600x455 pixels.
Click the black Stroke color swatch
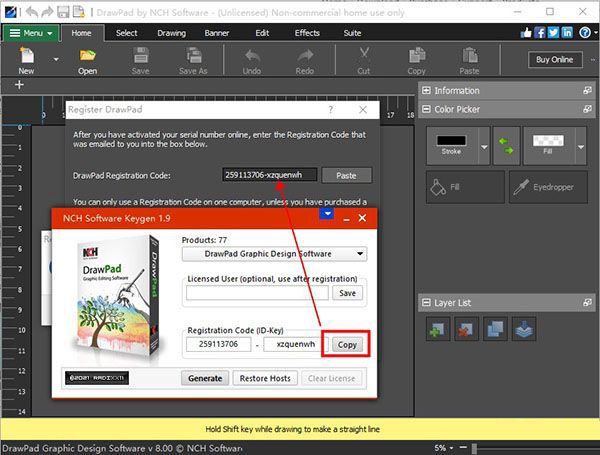tap(452, 141)
